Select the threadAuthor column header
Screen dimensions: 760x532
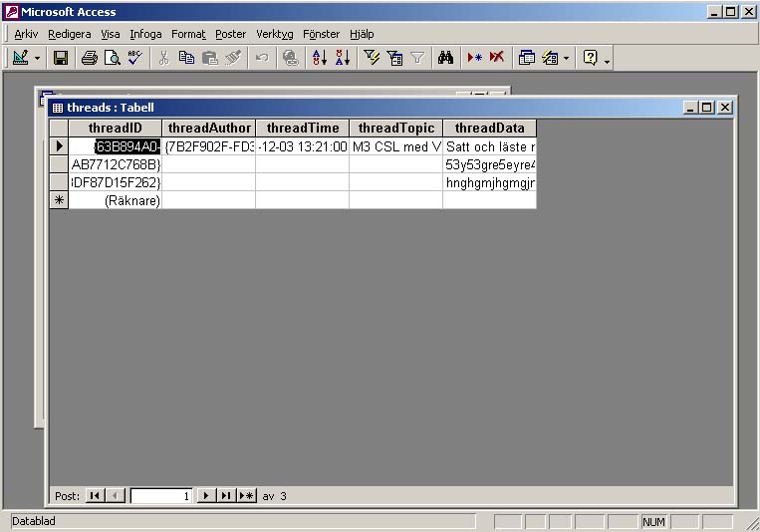pos(209,129)
